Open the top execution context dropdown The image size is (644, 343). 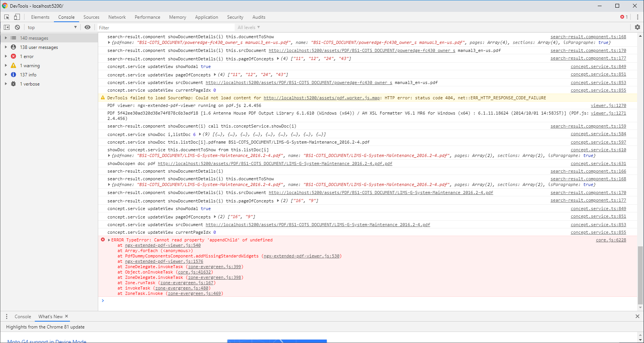52,28
